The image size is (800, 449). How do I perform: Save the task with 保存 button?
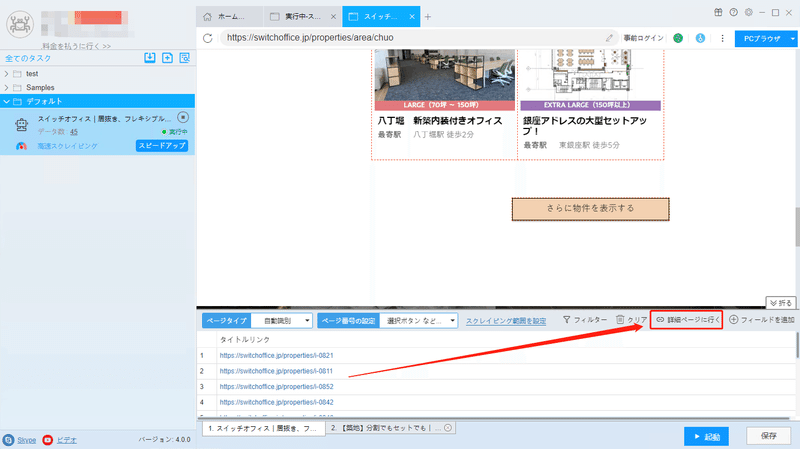768,436
